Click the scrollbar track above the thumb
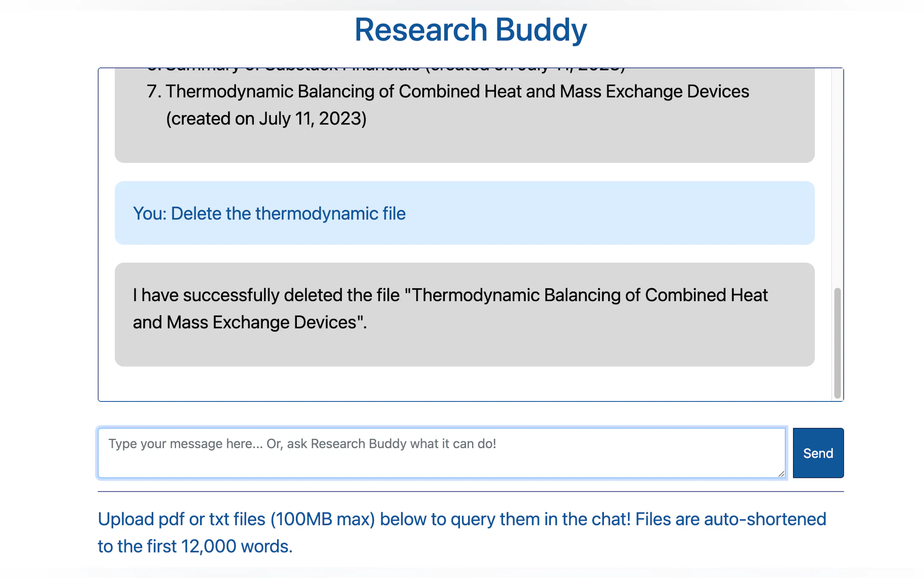The height and width of the screenshot is (578, 924). 837,172
